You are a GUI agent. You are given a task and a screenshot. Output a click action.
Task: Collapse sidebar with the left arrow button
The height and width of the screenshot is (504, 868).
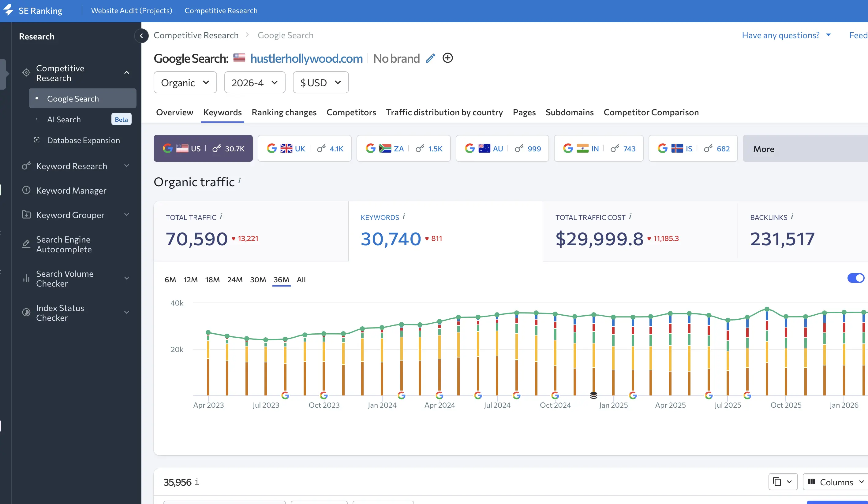pyautogui.click(x=141, y=36)
